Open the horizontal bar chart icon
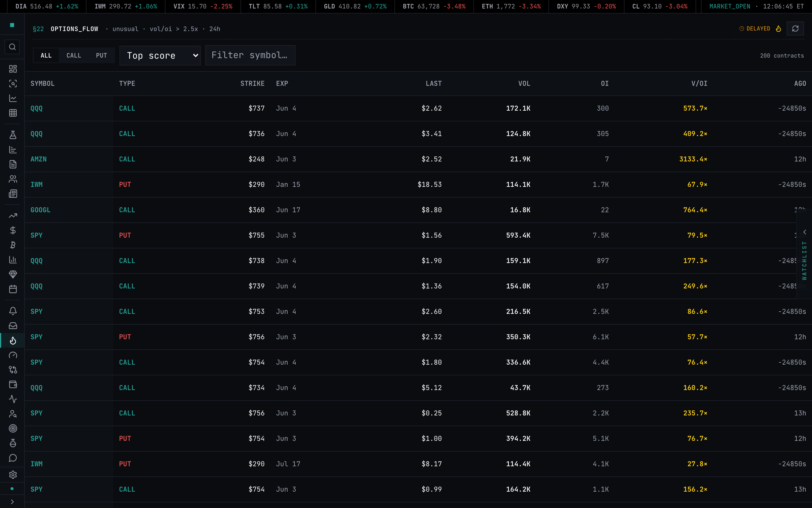The width and height of the screenshot is (812, 508). (13, 150)
